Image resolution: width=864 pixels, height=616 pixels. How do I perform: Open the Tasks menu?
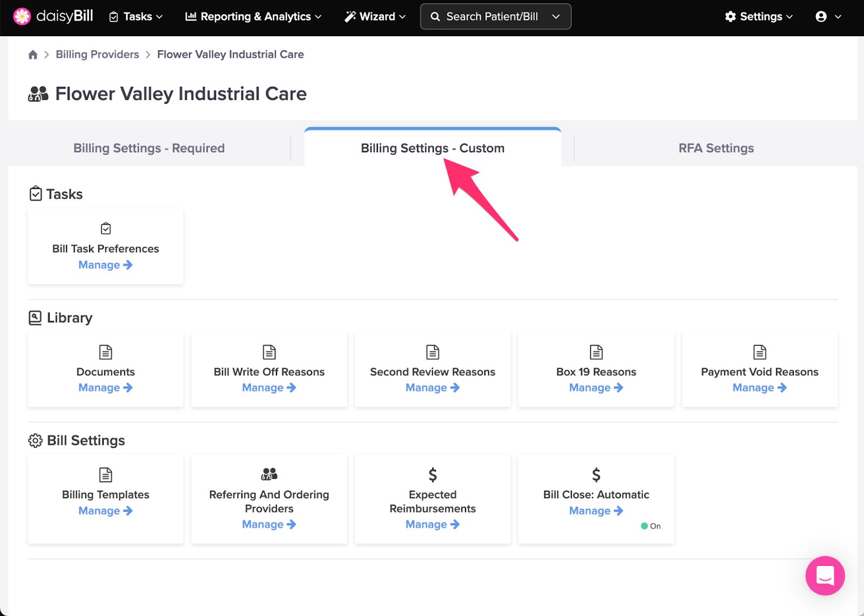point(136,17)
